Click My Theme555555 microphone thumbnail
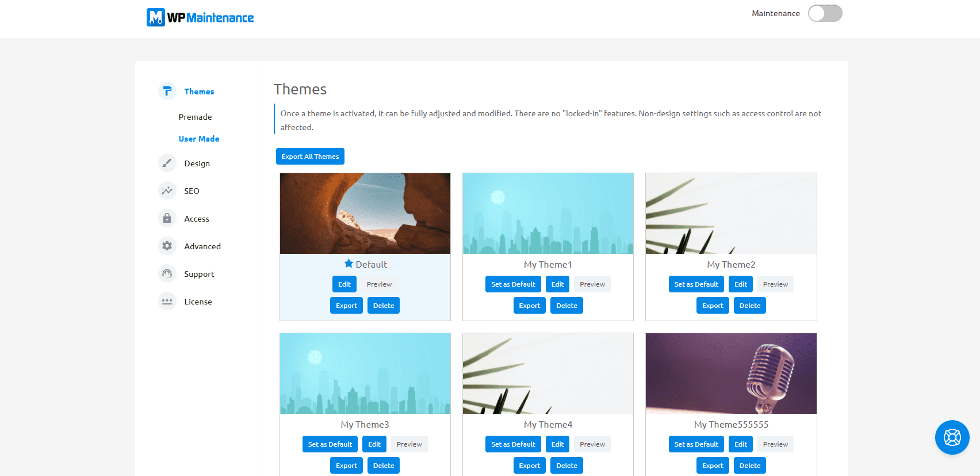The width and height of the screenshot is (980, 476). click(731, 374)
